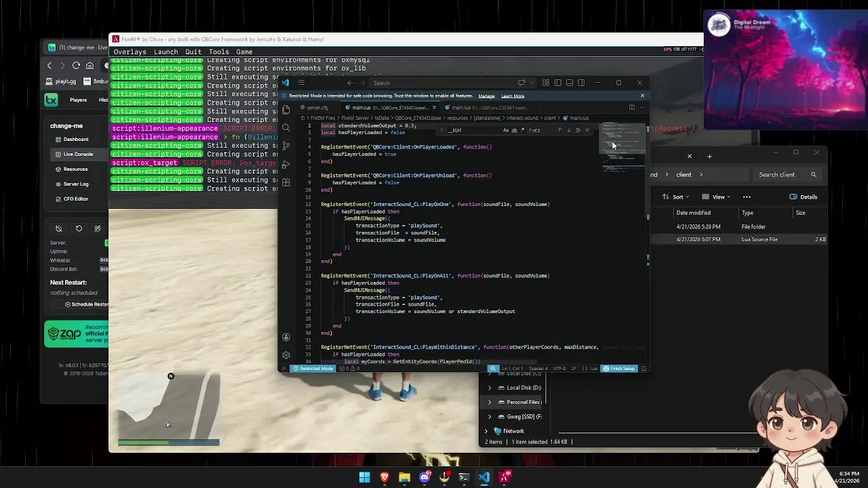The width and height of the screenshot is (868, 488).
Task: Toggle find in selection in find widget
Action: (578, 130)
